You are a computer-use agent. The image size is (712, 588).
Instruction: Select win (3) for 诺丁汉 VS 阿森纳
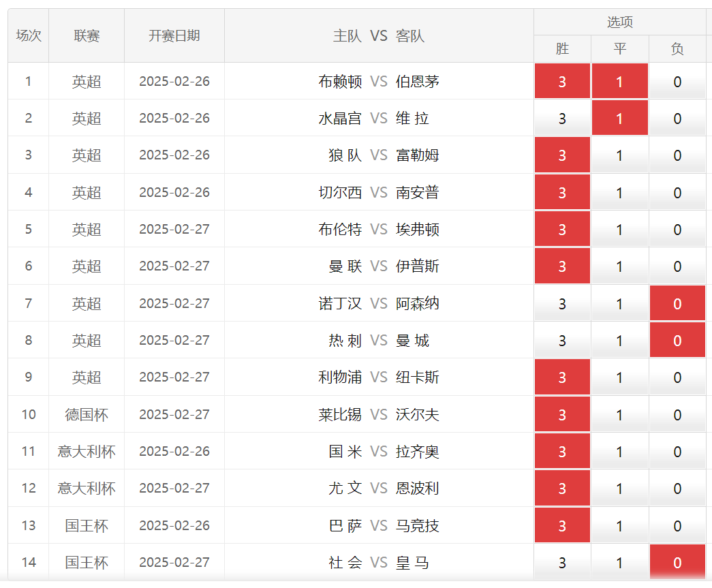tap(562, 303)
